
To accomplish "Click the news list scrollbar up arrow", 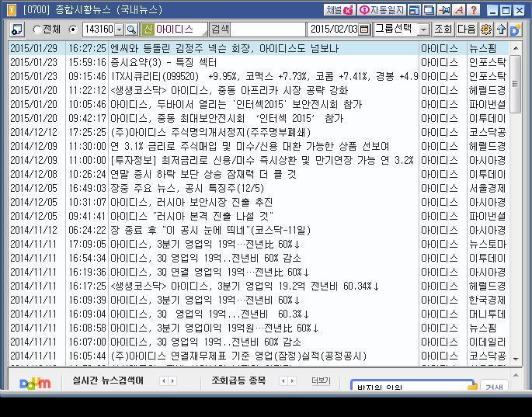I will pyautogui.click(x=516, y=48).
